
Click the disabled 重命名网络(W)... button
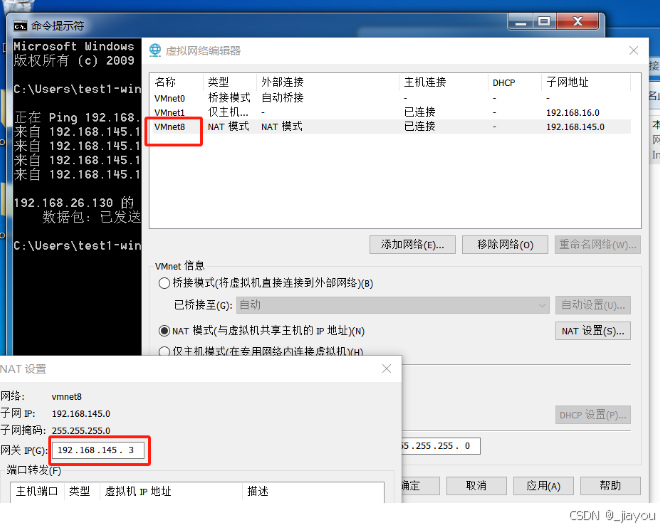(x=598, y=245)
